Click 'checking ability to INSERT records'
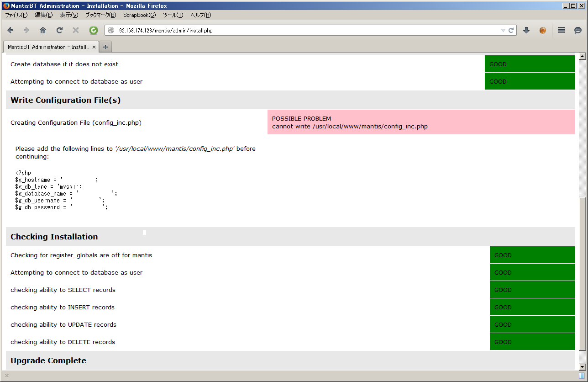 (x=63, y=307)
